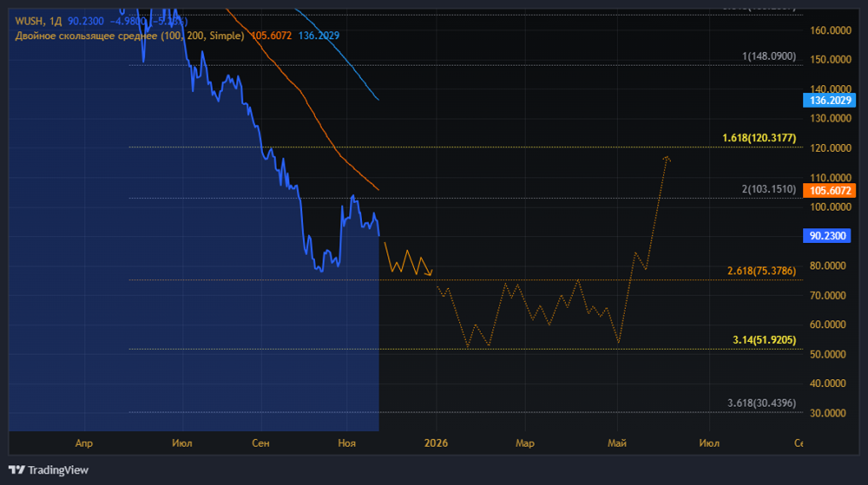Click the blue 136.2029 legend value
Viewport: 868px width, 485px height.
click(319, 36)
